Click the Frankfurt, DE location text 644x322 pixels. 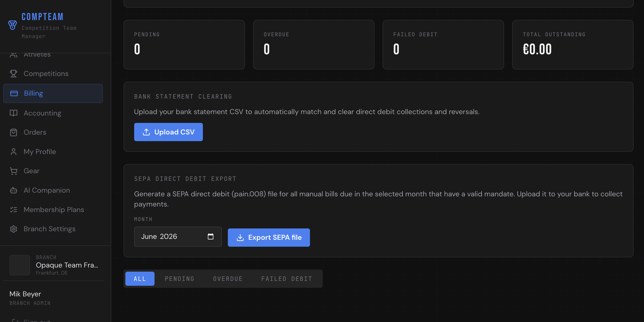click(52, 273)
